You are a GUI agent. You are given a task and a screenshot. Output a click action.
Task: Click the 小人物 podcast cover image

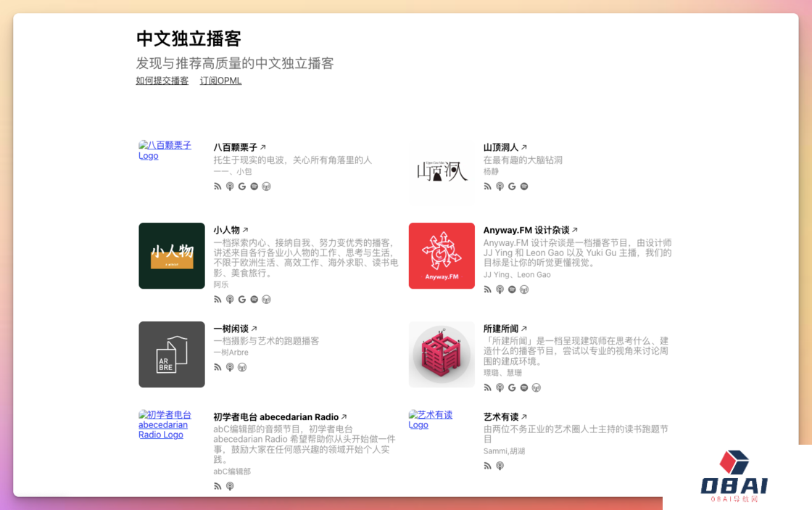172,255
